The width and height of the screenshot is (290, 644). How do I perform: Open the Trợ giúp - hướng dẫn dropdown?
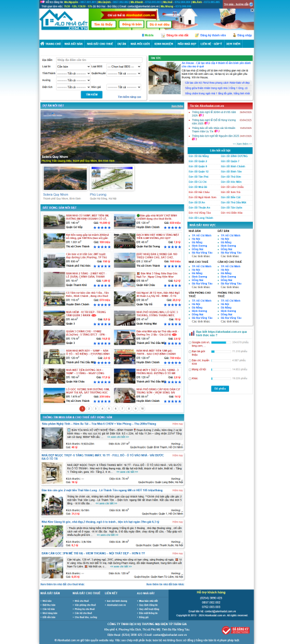[x=238, y=4]
